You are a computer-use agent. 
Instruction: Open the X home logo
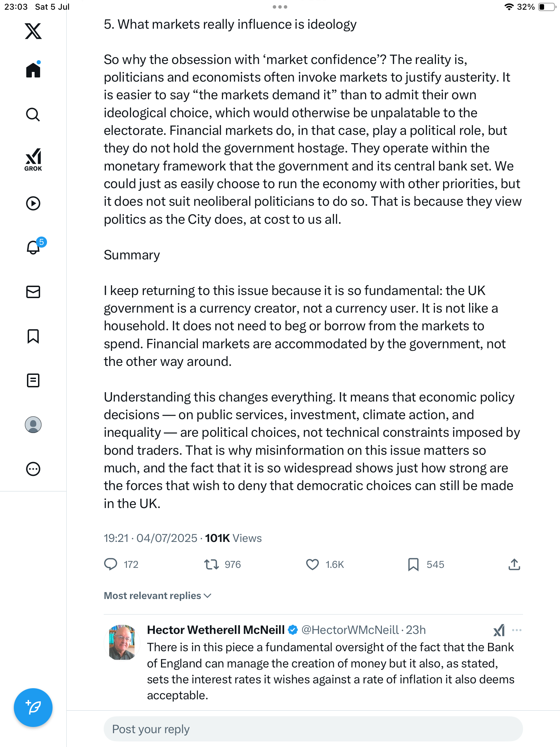33,31
